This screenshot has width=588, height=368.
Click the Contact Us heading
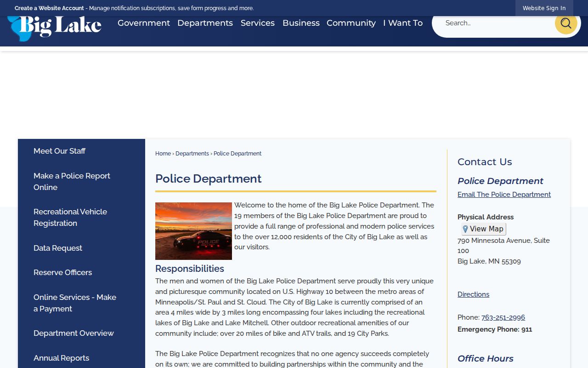[x=485, y=162]
